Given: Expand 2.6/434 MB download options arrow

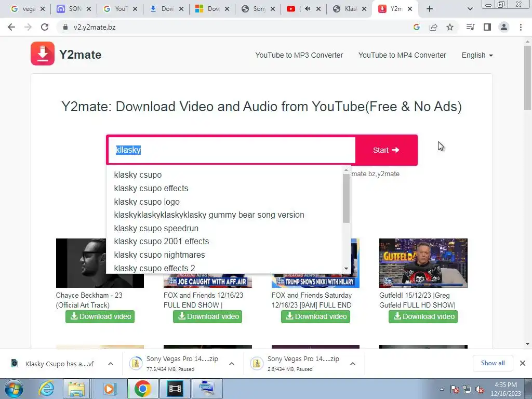Looking at the screenshot, I should (x=353, y=364).
